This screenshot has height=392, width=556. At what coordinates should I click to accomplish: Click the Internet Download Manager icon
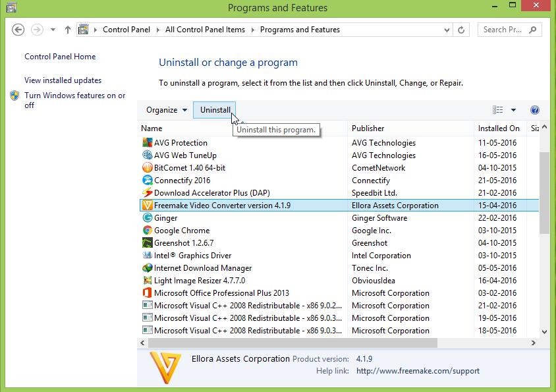(x=147, y=268)
